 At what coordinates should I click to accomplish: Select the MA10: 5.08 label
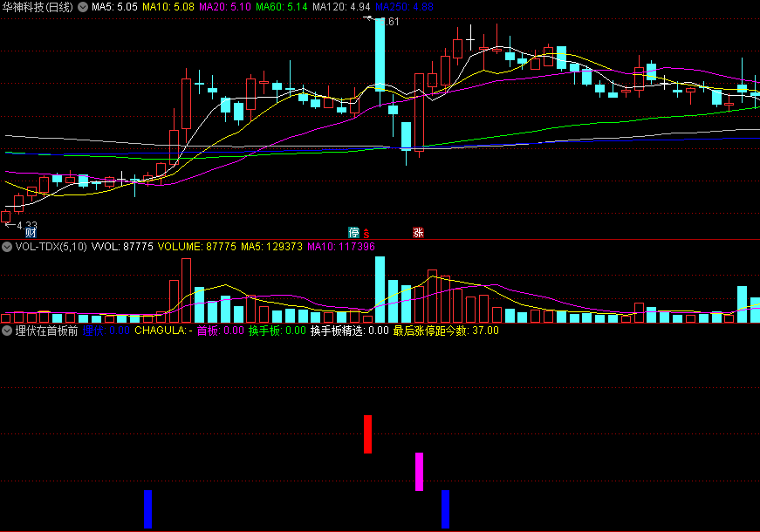click(168, 7)
